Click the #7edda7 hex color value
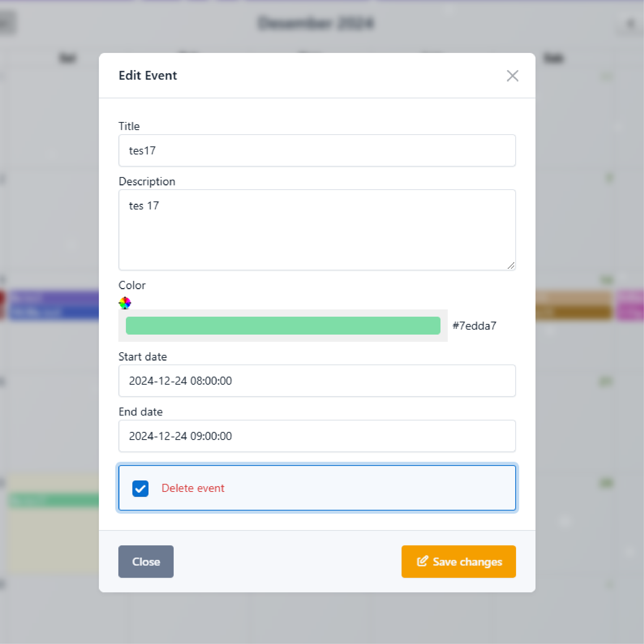The height and width of the screenshot is (644, 644). tap(474, 326)
